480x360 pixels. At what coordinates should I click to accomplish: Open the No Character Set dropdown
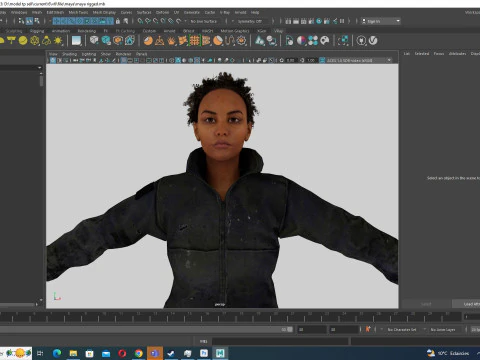(x=402, y=329)
